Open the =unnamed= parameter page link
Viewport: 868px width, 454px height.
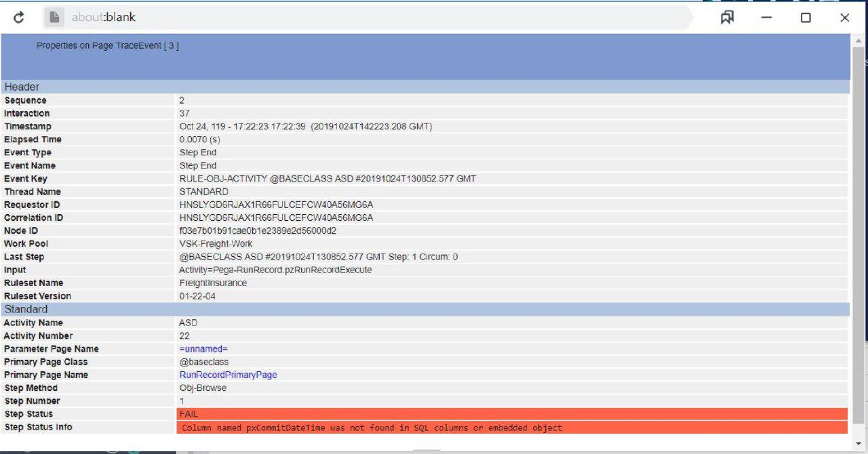point(203,349)
